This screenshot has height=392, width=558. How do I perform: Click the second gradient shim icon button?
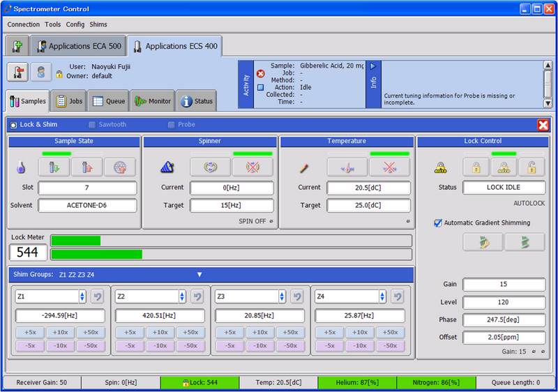tap(525, 242)
